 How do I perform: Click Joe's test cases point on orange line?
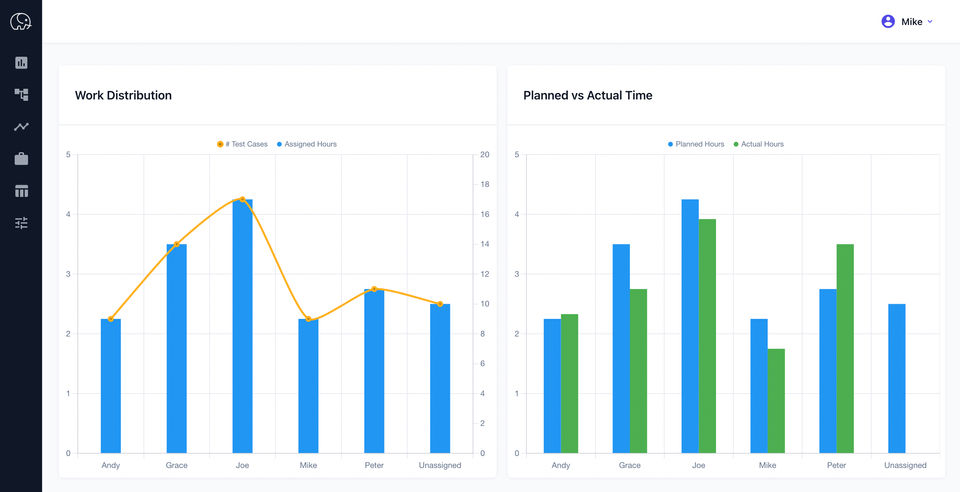point(242,199)
